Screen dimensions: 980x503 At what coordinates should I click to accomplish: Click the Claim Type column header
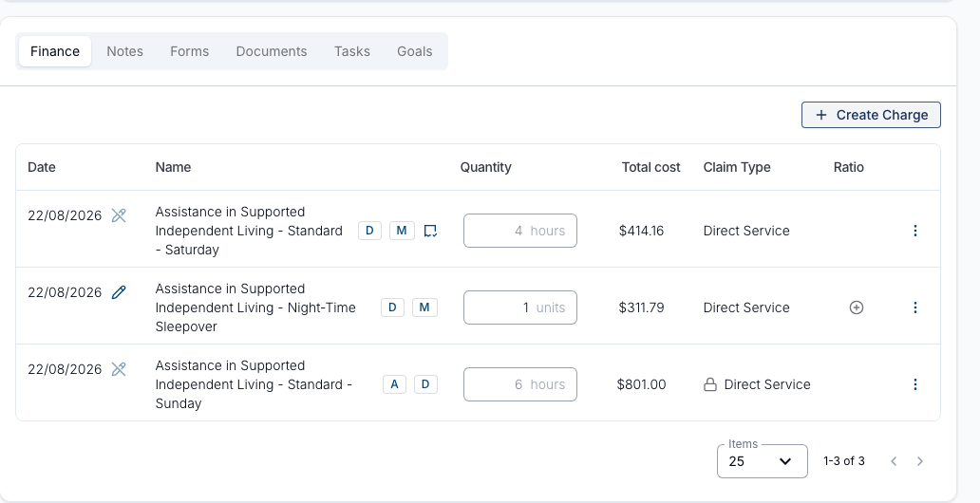(737, 167)
